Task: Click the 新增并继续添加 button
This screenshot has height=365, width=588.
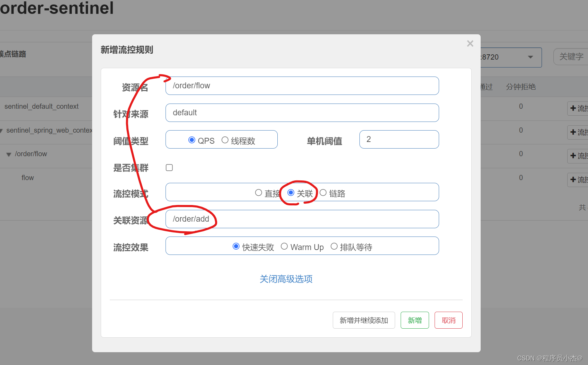Action: click(x=364, y=320)
